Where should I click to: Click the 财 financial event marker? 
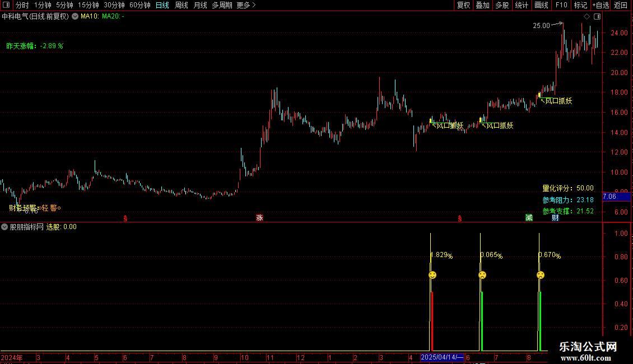pyautogui.click(x=556, y=218)
